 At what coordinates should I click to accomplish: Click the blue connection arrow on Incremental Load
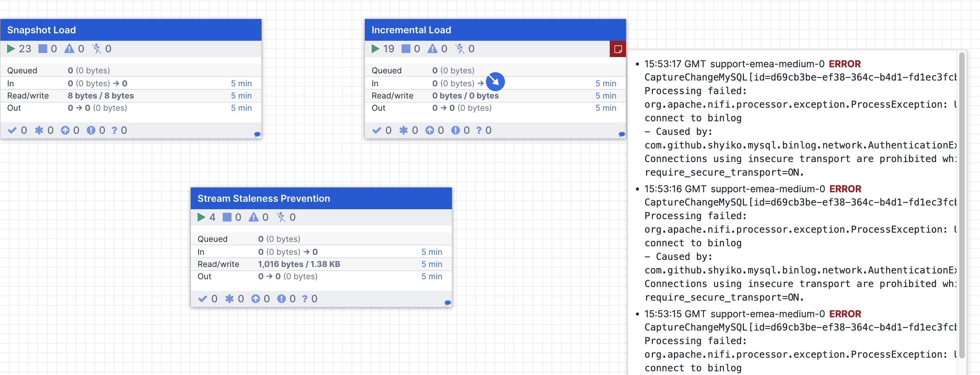[495, 82]
